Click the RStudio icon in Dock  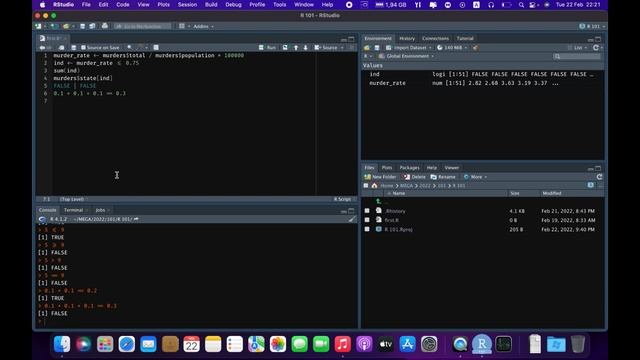point(482,344)
